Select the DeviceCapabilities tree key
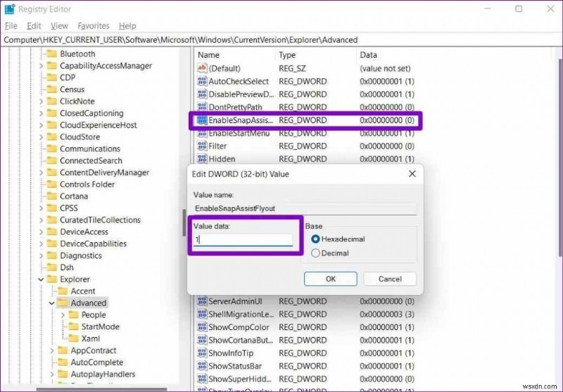 [93, 244]
